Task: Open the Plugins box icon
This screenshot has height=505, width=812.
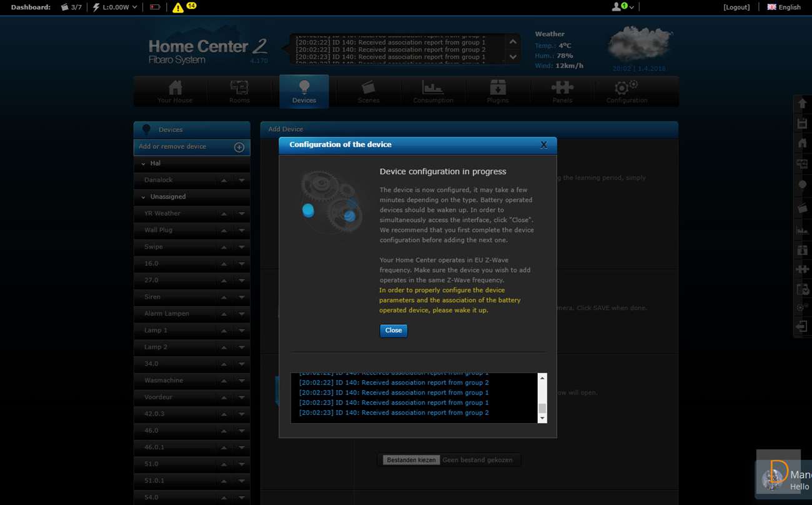Action: 498,87
